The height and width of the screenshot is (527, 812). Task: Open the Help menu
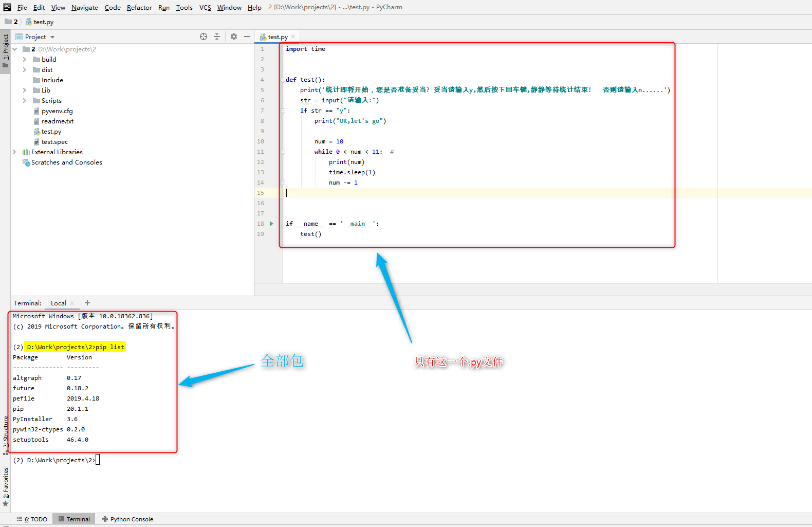(x=254, y=7)
